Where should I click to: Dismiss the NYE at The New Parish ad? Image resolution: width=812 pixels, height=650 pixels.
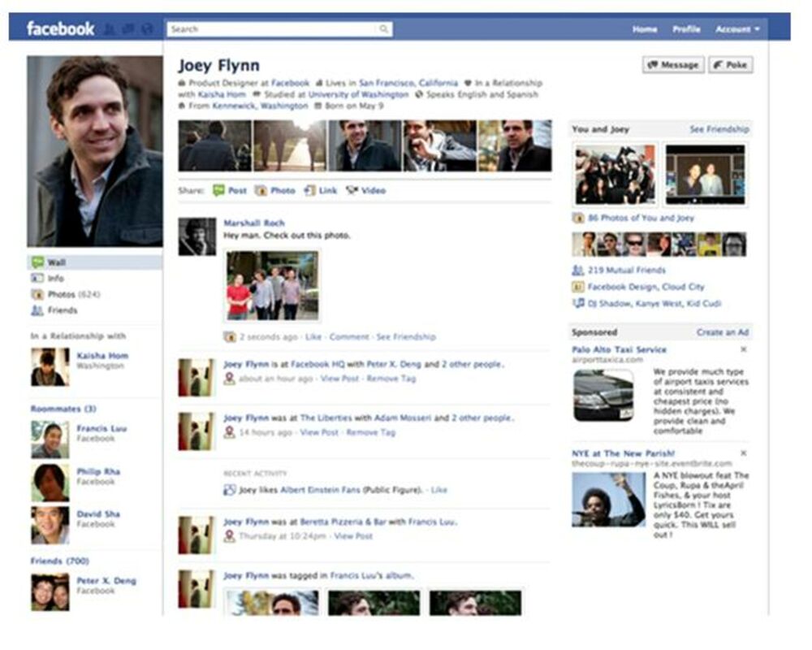click(x=744, y=453)
